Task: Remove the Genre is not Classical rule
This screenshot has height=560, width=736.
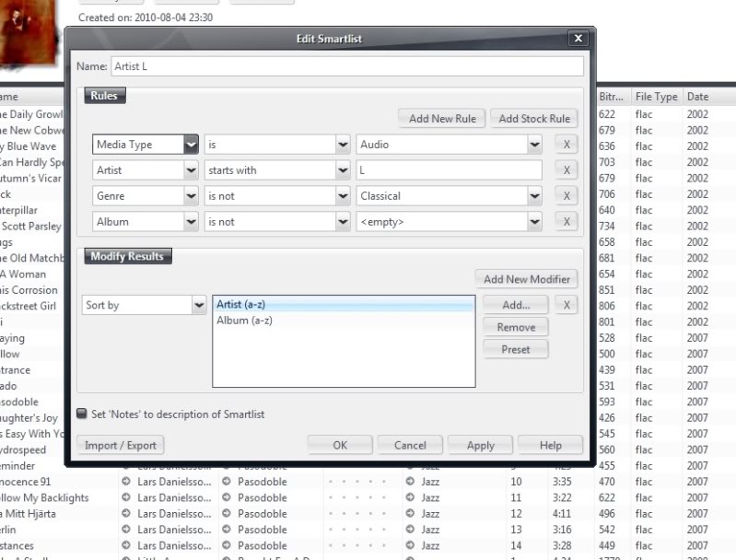Action: [567, 196]
